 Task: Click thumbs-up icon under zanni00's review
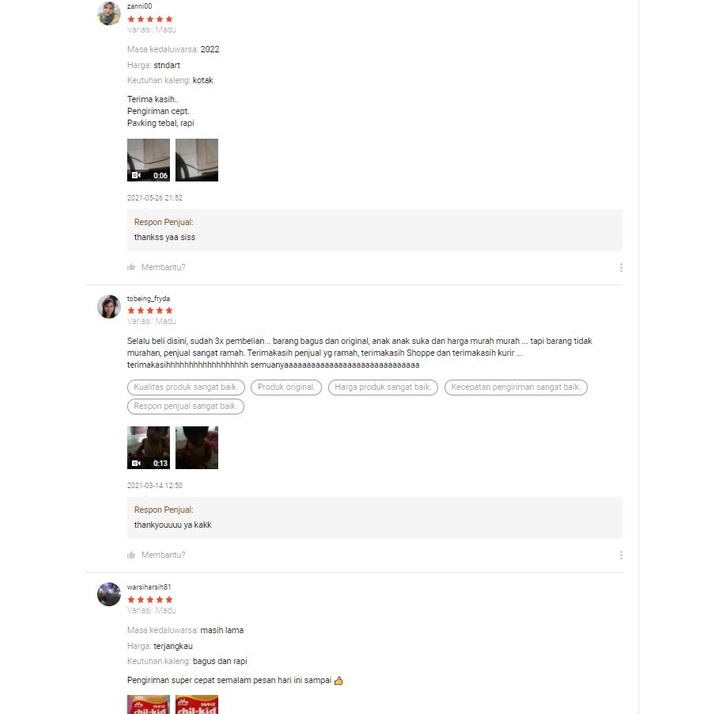pos(131,267)
